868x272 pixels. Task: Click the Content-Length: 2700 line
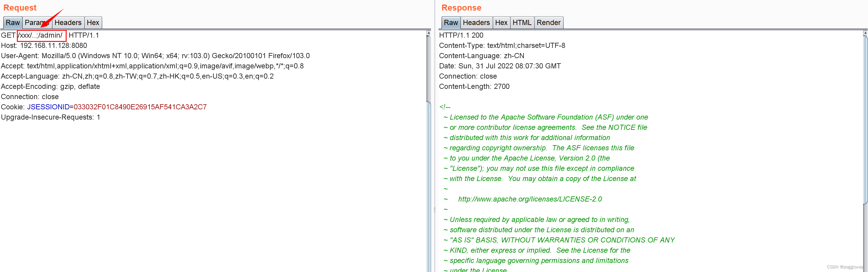(474, 86)
